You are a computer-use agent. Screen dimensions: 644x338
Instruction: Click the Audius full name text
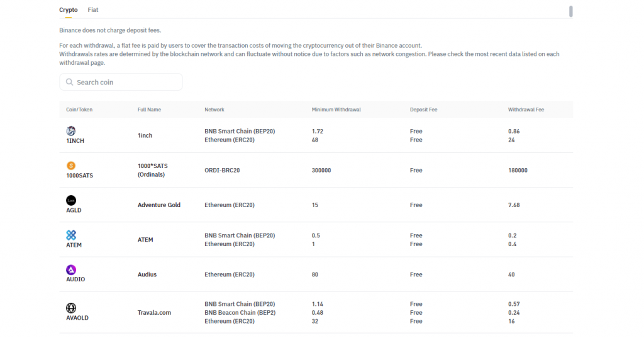(x=147, y=274)
